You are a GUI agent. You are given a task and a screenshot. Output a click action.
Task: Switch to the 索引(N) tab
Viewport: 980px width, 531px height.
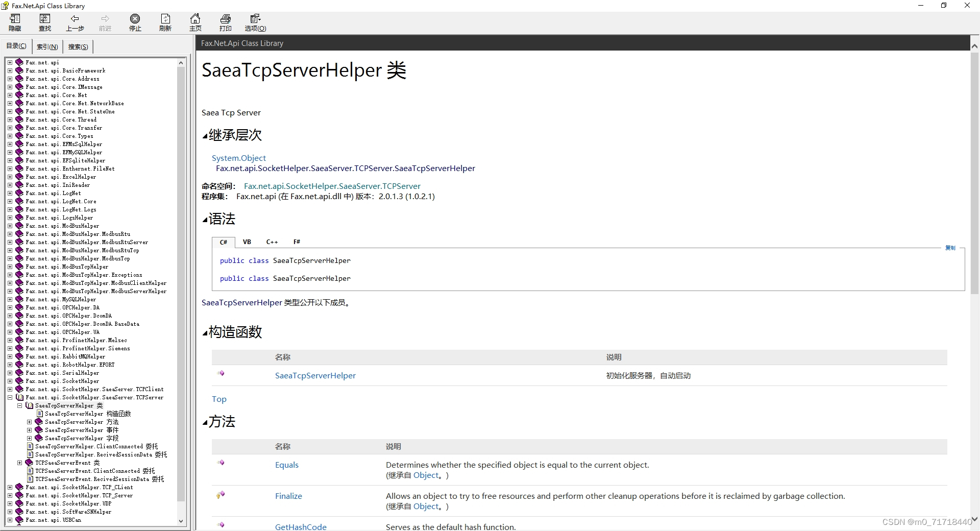pos(47,46)
